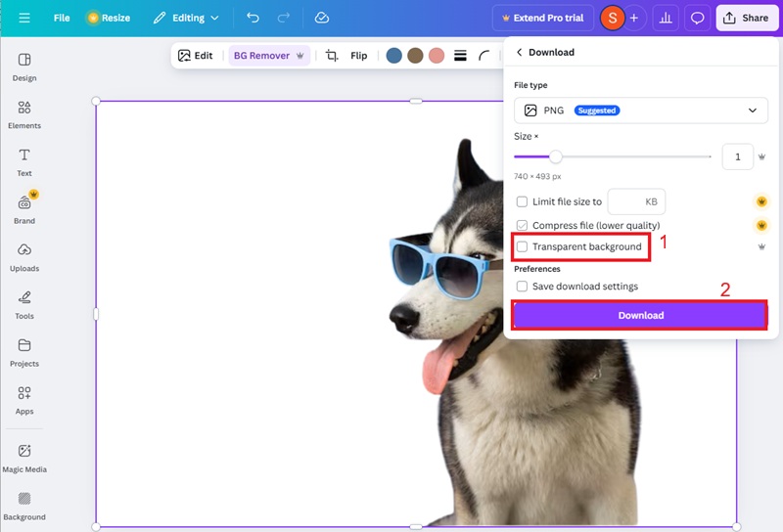Open the Uploads panel
Image resolution: width=783 pixels, height=532 pixels.
pyautogui.click(x=24, y=256)
